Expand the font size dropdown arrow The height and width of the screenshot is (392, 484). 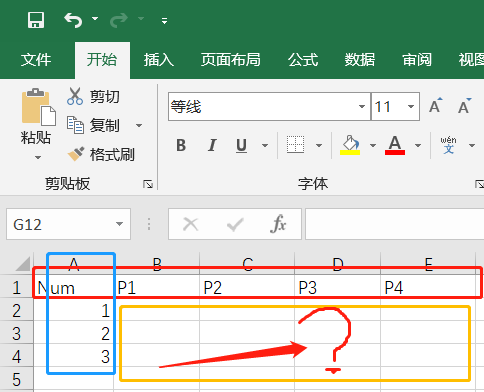coord(411,107)
